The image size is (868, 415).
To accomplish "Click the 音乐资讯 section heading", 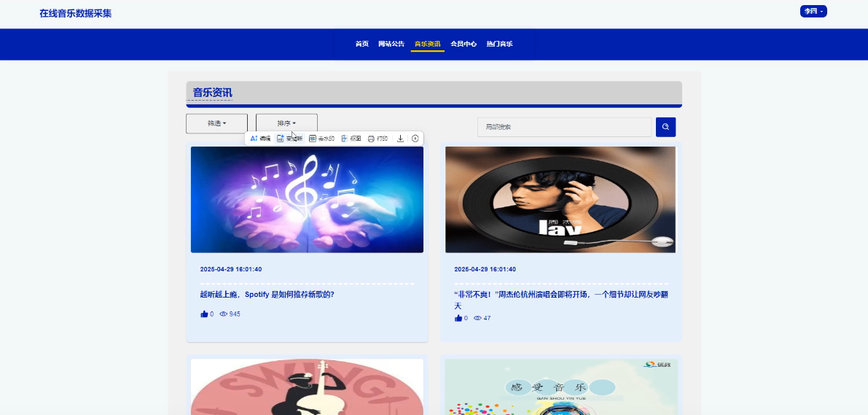I will [x=213, y=93].
